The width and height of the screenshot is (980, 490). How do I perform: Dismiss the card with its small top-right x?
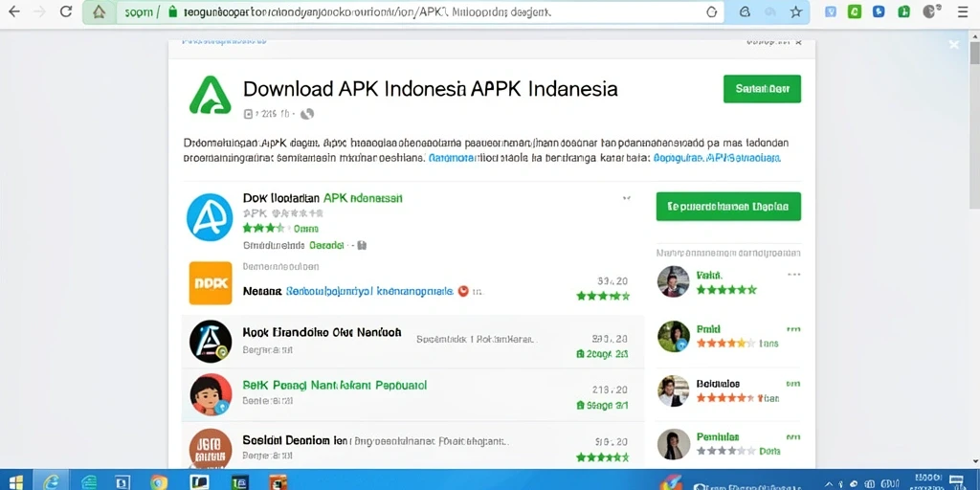coord(798,42)
